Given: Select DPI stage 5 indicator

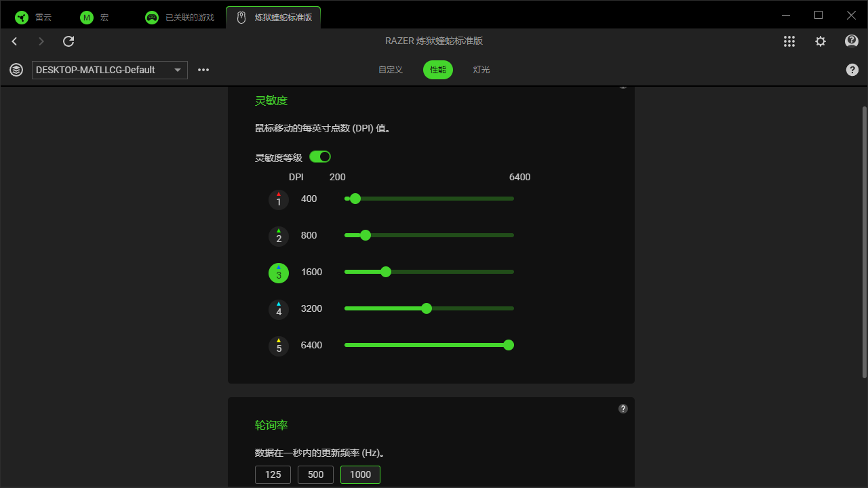Looking at the screenshot, I should point(279,346).
